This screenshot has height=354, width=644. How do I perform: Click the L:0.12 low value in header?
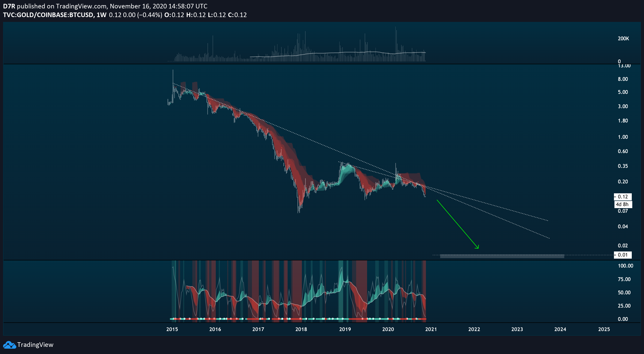click(x=217, y=15)
